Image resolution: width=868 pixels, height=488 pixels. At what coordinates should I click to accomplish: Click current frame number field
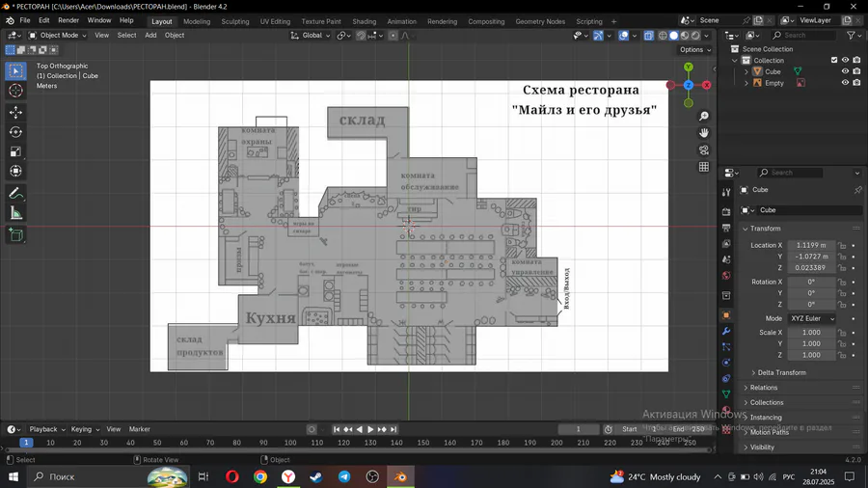click(579, 429)
